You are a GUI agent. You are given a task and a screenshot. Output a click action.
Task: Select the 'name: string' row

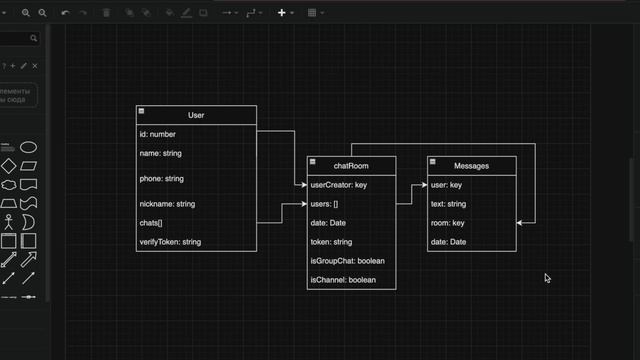[196, 153]
